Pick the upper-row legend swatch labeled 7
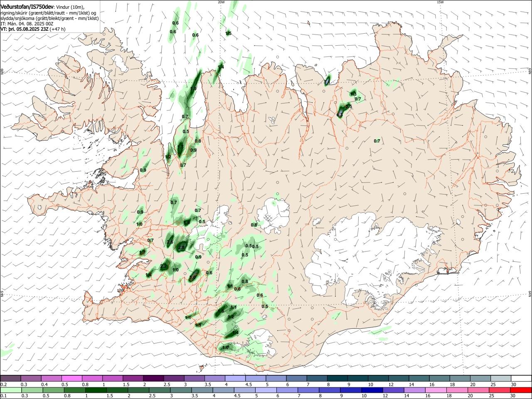The height and width of the screenshot is (399, 532). coord(317,378)
